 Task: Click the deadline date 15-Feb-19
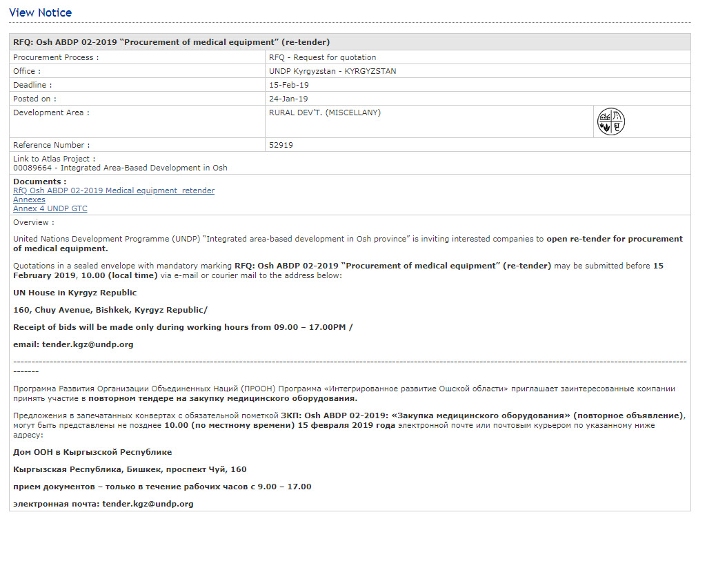click(289, 85)
